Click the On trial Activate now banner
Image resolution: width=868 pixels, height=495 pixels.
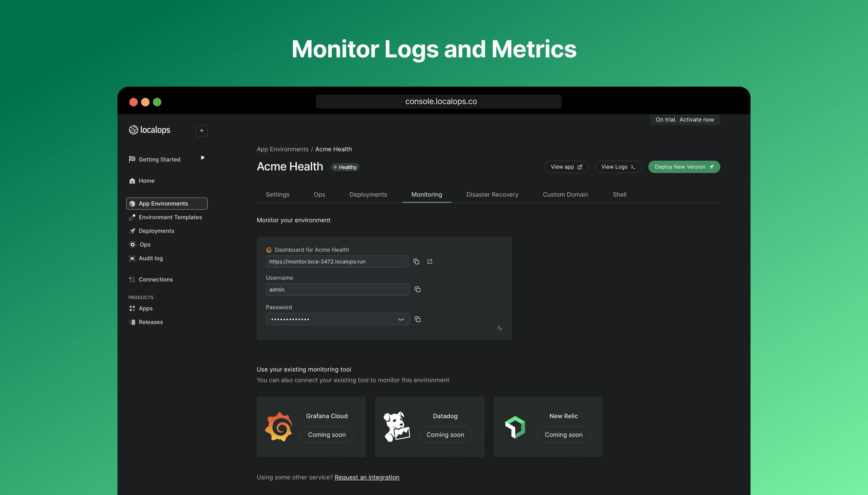point(685,120)
